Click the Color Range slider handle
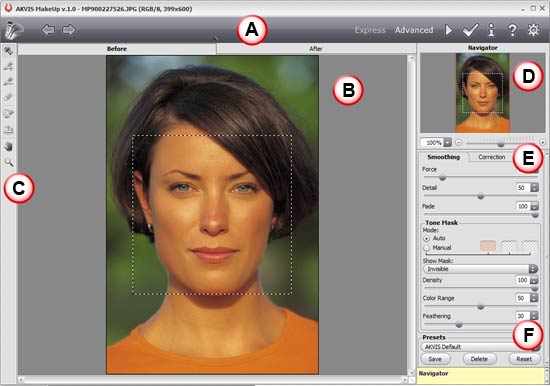The image size is (550, 386). [481, 307]
